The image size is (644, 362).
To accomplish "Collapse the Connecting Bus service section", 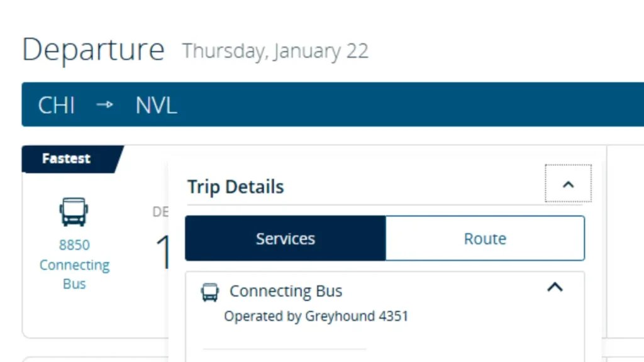I will [555, 288].
